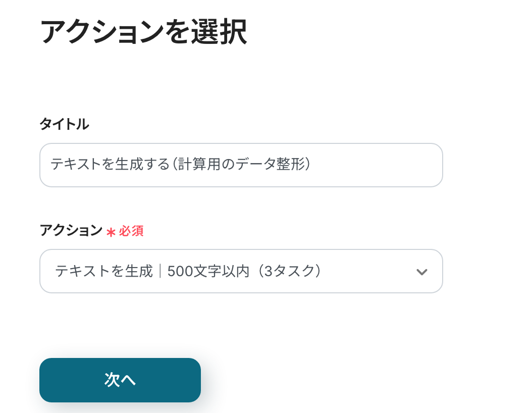The height and width of the screenshot is (413, 532).
Task: Select the タイトル field label
Action: point(64,124)
